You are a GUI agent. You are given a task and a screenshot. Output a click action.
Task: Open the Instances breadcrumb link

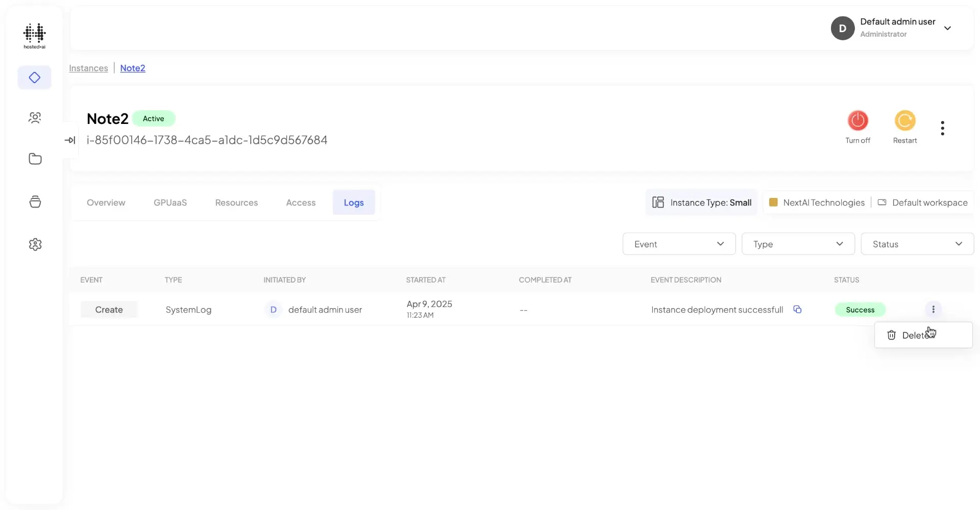point(88,68)
